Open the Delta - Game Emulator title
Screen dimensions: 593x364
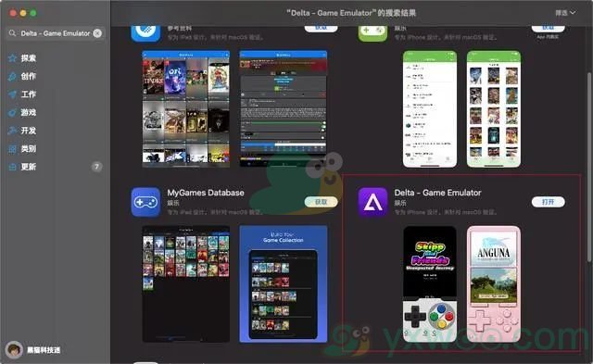tap(437, 193)
